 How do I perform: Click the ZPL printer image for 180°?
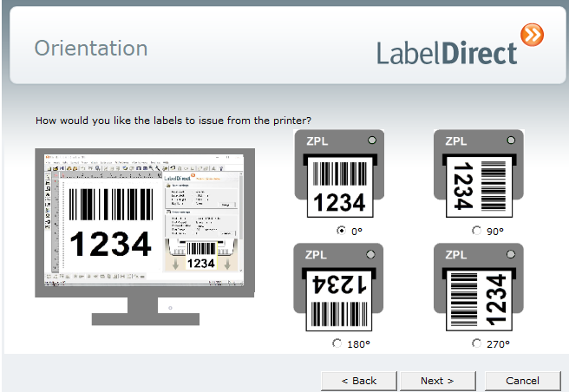338,287
